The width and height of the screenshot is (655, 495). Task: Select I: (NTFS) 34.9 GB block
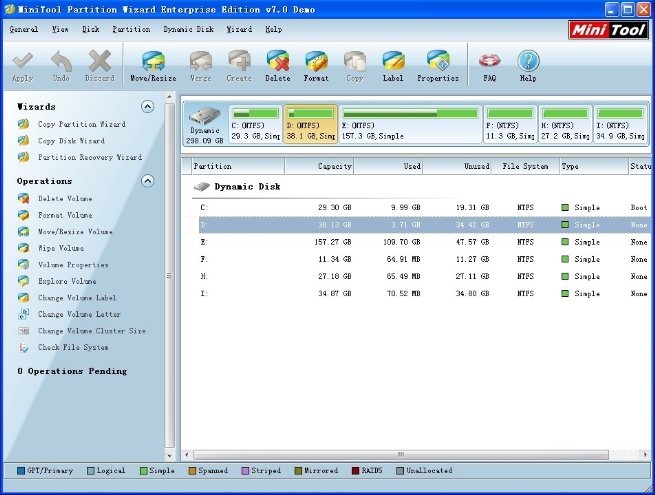coord(620,124)
